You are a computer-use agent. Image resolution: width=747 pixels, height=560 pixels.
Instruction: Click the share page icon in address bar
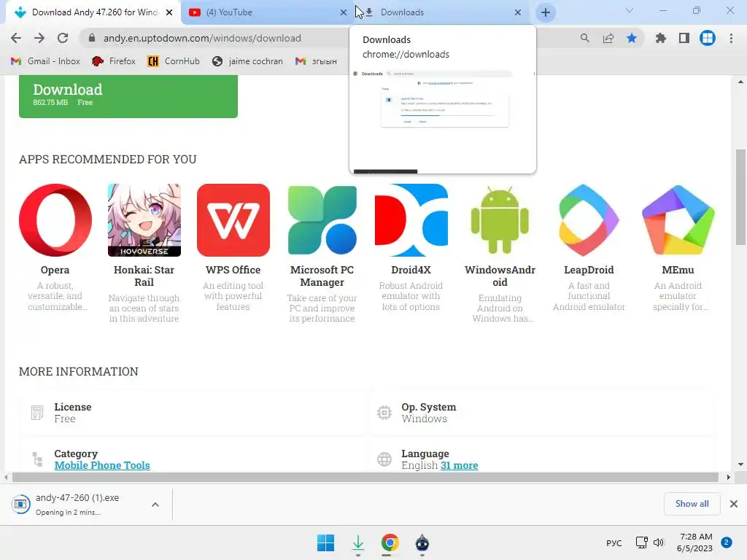coord(608,38)
